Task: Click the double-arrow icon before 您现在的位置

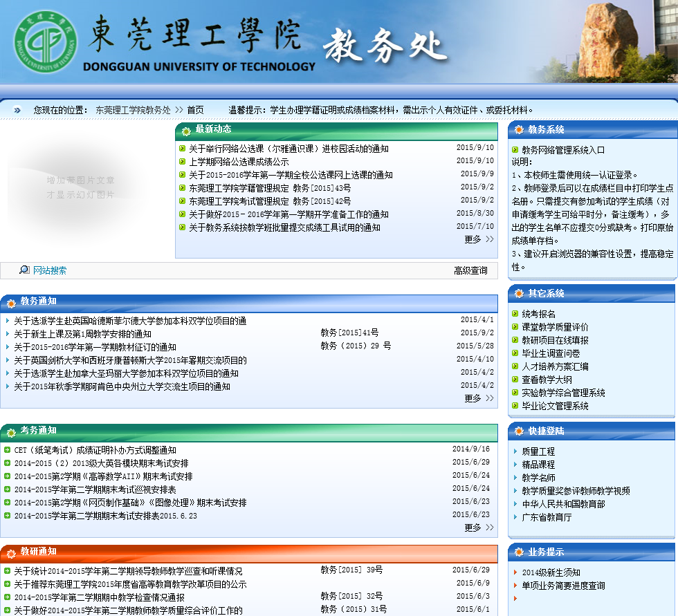Action: (17, 110)
